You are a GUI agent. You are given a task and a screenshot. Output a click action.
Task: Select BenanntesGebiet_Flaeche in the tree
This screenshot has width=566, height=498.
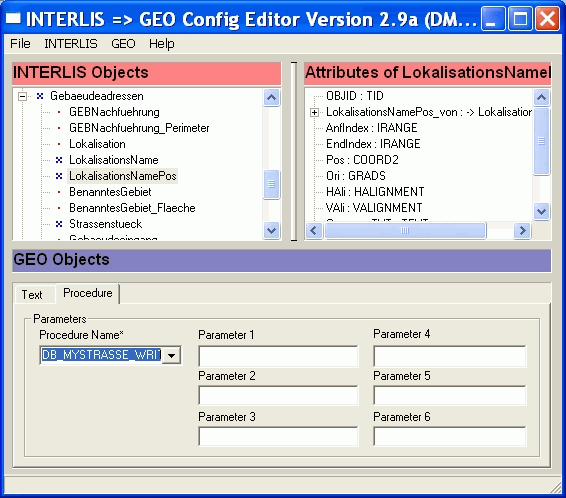132,208
